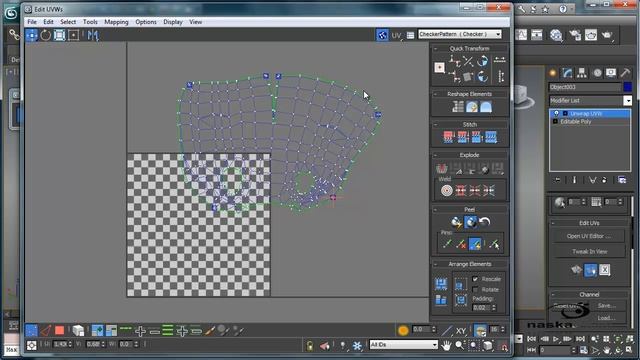Open the File menu

coord(32,22)
